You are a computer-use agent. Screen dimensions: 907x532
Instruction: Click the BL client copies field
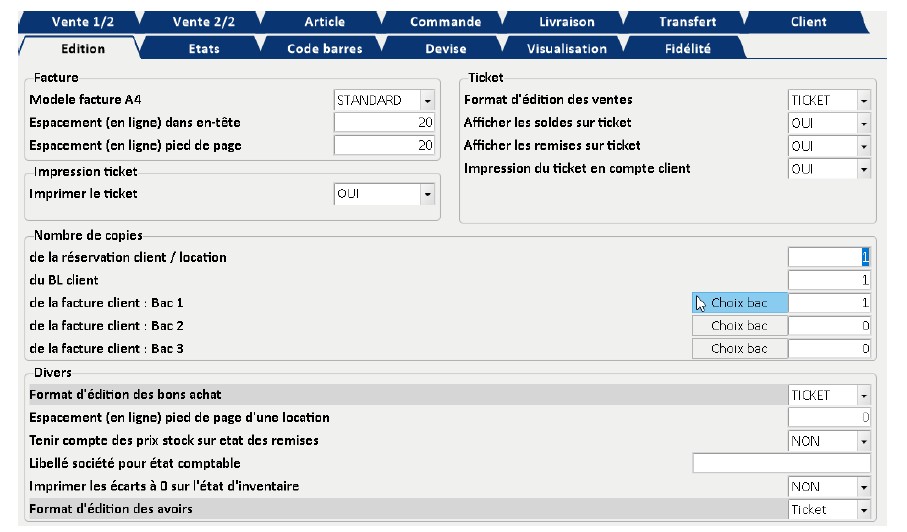click(x=829, y=280)
